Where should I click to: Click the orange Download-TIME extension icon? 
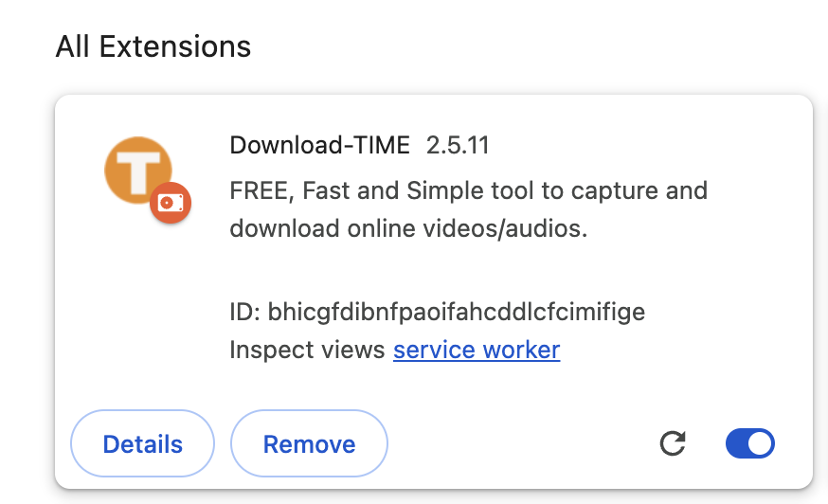[x=137, y=171]
